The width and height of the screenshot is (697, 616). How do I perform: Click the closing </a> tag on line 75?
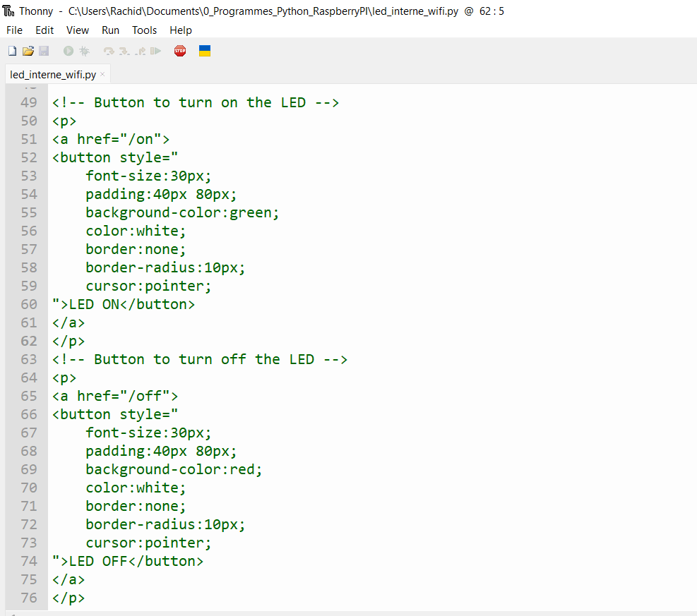pos(68,579)
